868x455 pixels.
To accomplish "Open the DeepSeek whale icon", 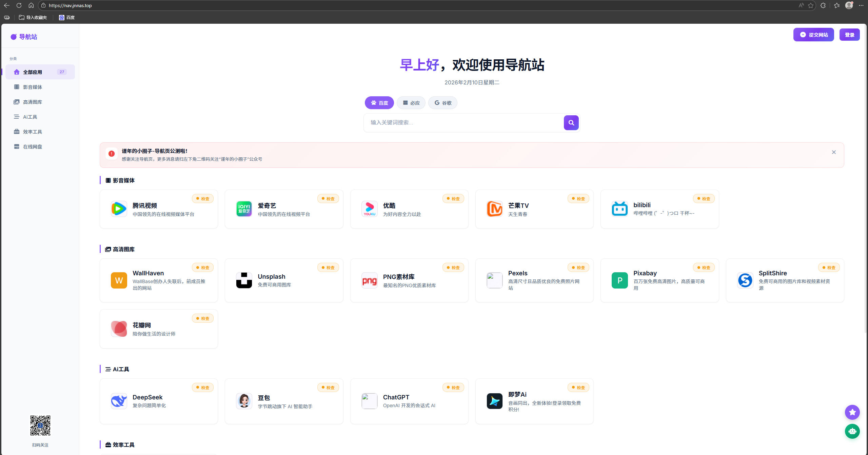I will click(119, 401).
